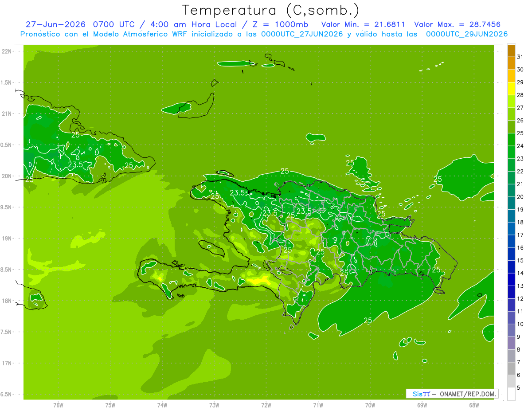
Task: Click the '70W' longitude label
Action: [x=370, y=405]
